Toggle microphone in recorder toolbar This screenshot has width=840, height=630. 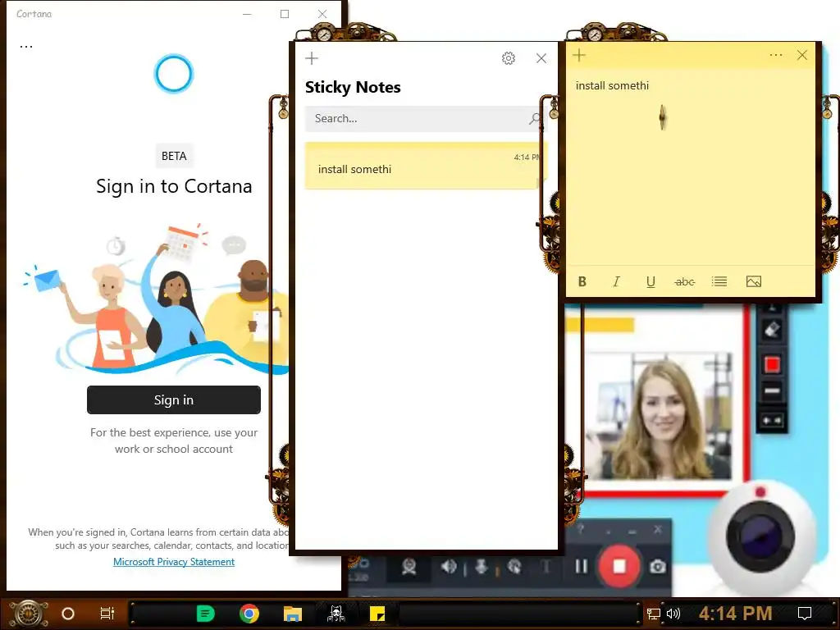click(x=481, y=566)
